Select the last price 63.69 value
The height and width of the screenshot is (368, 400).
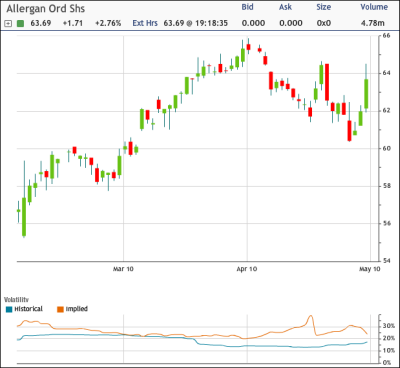point(41,23)
